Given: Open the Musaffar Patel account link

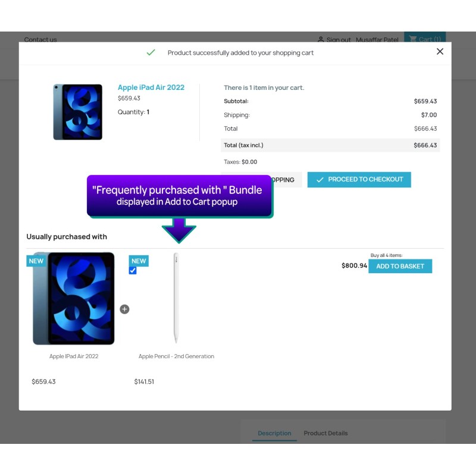Looking at the screenshot, I should (x=377, y=40).
